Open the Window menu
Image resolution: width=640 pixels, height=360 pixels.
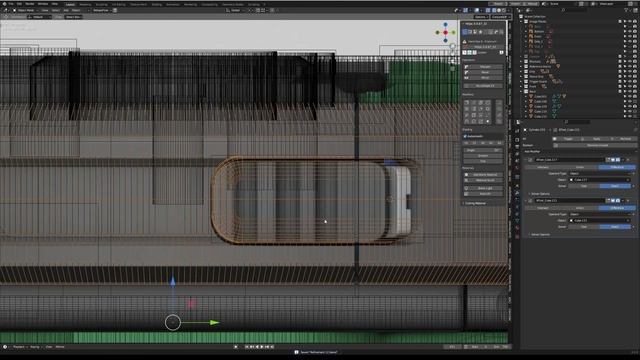coord(43,4)
